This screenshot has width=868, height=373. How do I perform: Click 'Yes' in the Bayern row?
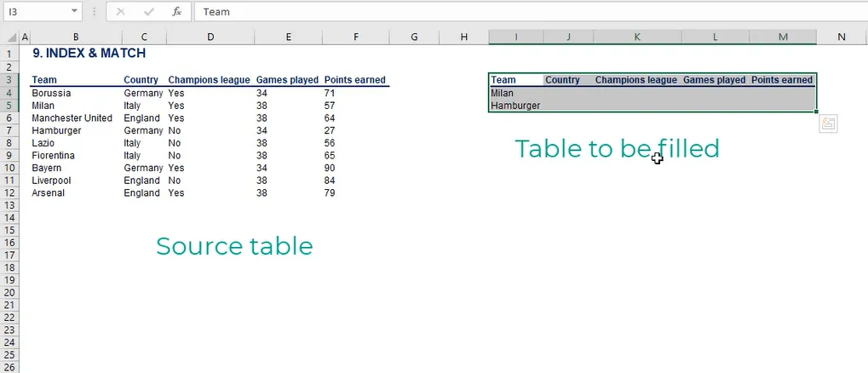tap(176, 168)
